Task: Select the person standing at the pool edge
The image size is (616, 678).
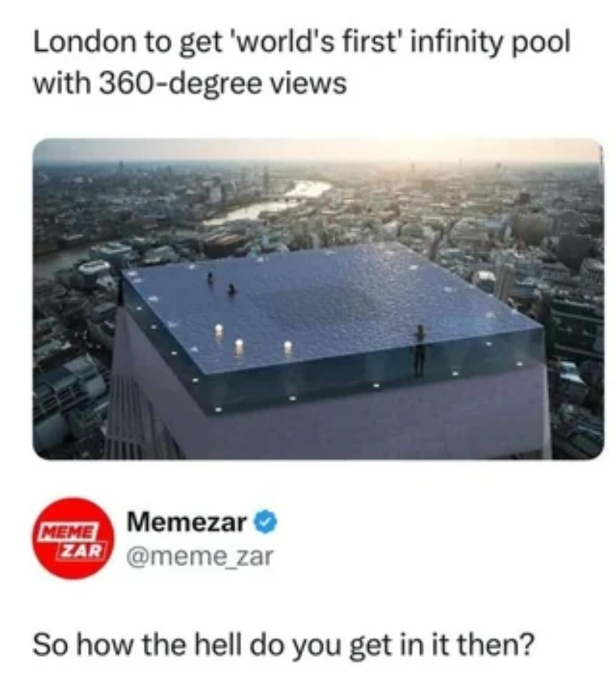Action: click(420, 351)
